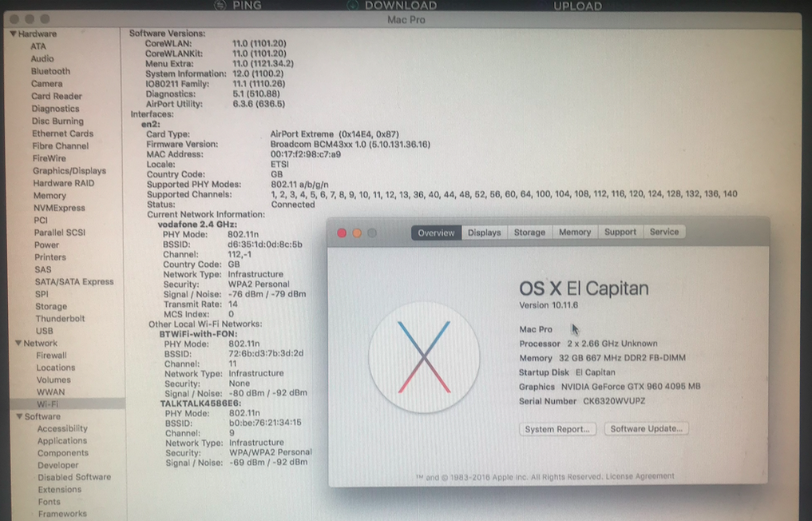Click the Version 10.11.6 text
Viewport: 812px width, 521px height.
(549, 305)
